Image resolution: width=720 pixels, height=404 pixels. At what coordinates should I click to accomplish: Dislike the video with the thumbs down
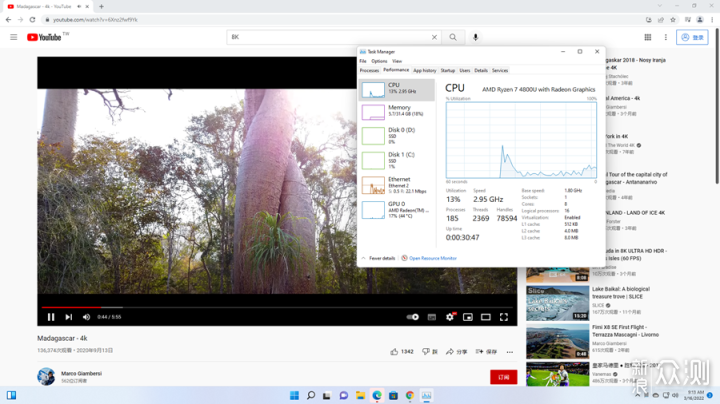[430, 352]
